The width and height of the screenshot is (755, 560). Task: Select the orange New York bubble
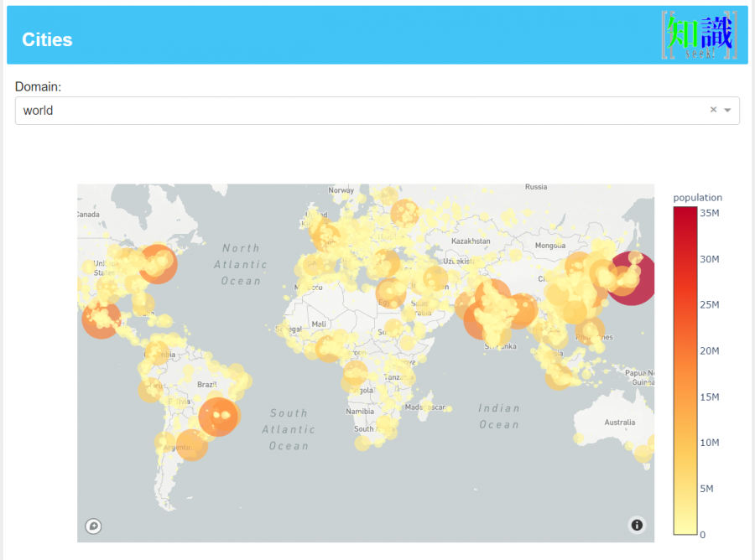[x=157, y=264]
